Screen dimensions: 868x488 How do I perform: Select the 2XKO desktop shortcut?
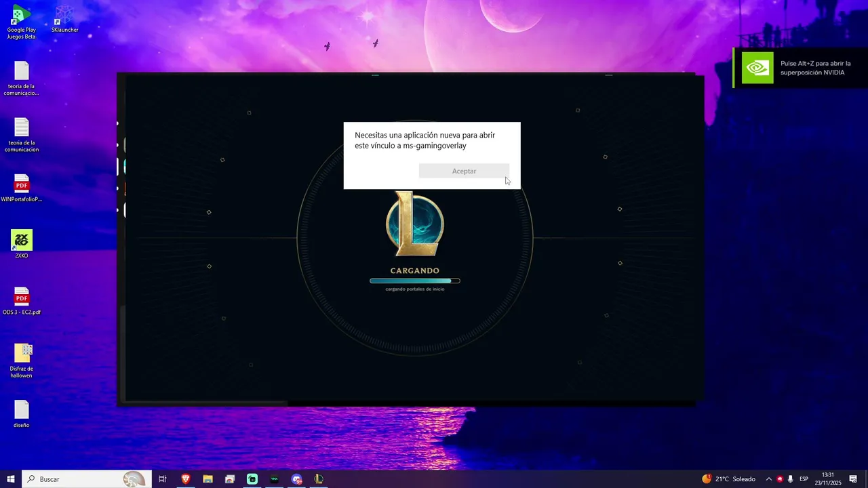pyautogui.click(x=22, y=244)
